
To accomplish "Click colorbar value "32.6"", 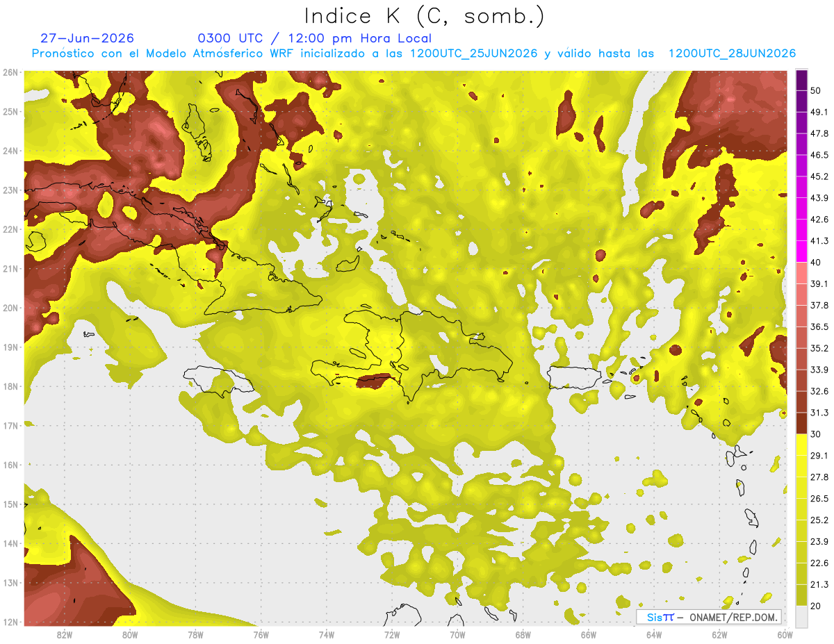I will coord(819,391).
